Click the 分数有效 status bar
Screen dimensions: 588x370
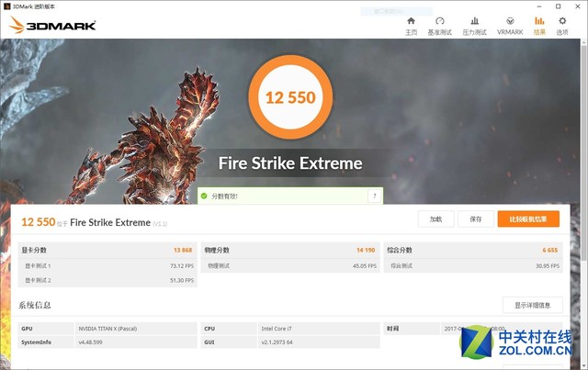(x=290, y=196)
